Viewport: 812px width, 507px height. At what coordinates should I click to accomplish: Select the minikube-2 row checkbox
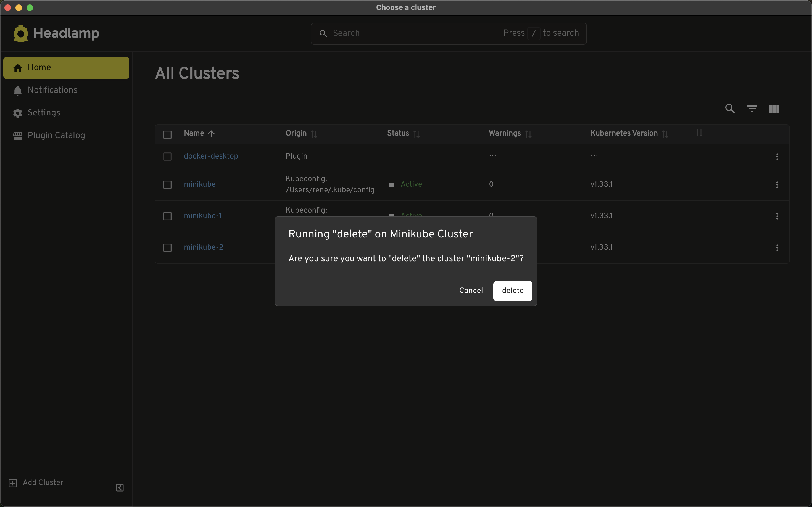point(167,247)
